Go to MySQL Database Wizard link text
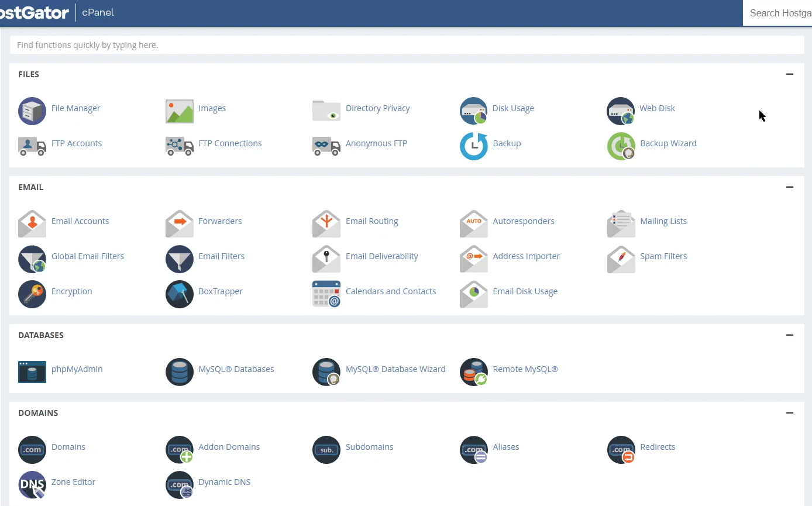 pyautogui.click(x=395, y=369)
